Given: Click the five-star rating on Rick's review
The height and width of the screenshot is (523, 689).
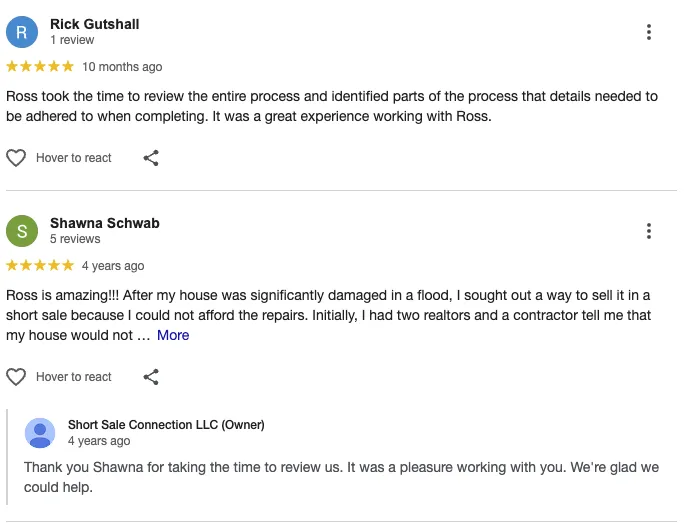Looking at the screenshot, I should tap(40, 66).
